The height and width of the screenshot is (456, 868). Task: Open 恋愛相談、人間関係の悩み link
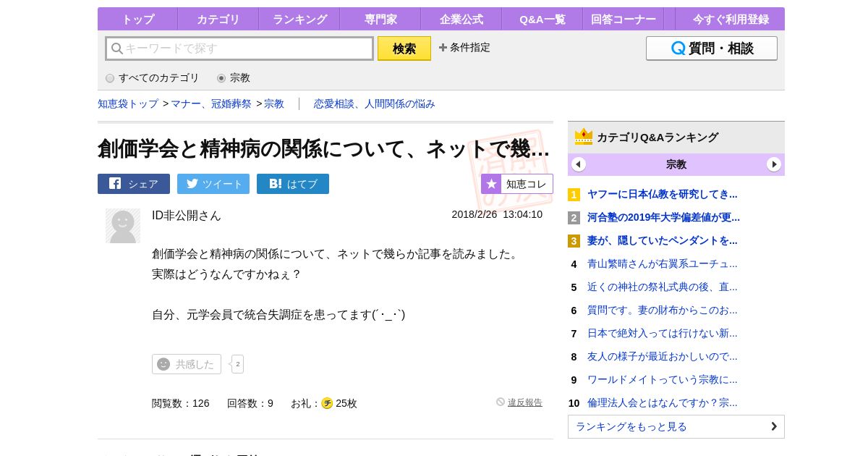pyautogui.click(x=375, y=104)
